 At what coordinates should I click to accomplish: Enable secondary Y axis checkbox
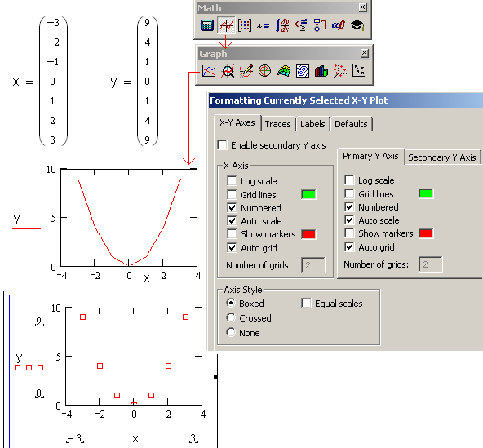tap(222, 144)
